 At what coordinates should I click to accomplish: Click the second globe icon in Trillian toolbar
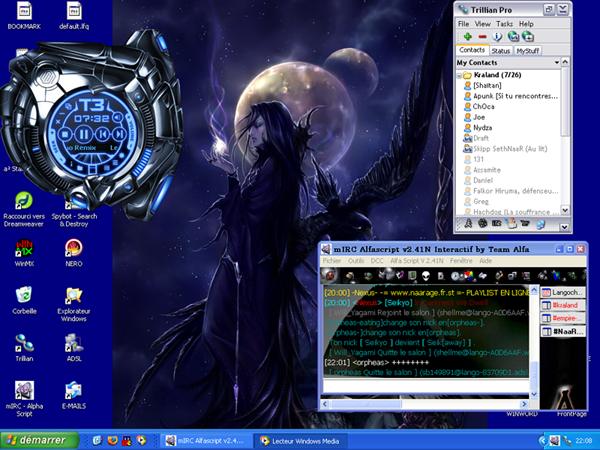[528, 37]
